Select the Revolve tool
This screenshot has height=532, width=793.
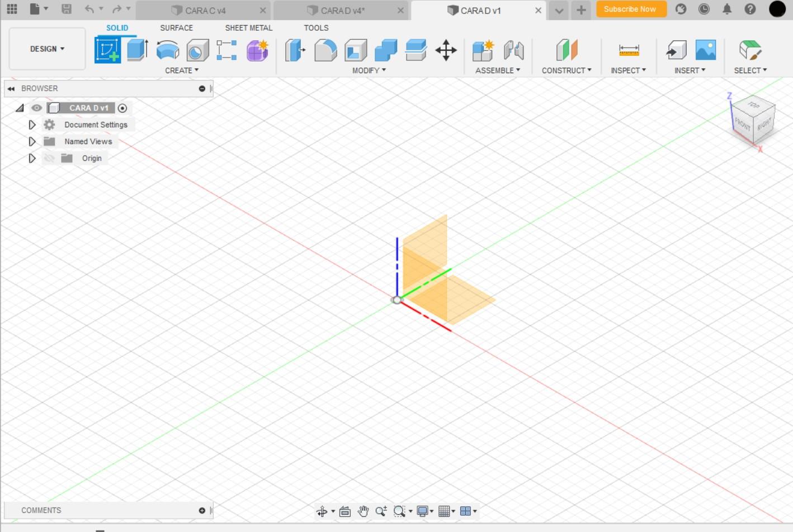pyautogui.click(x=167, y=50)
